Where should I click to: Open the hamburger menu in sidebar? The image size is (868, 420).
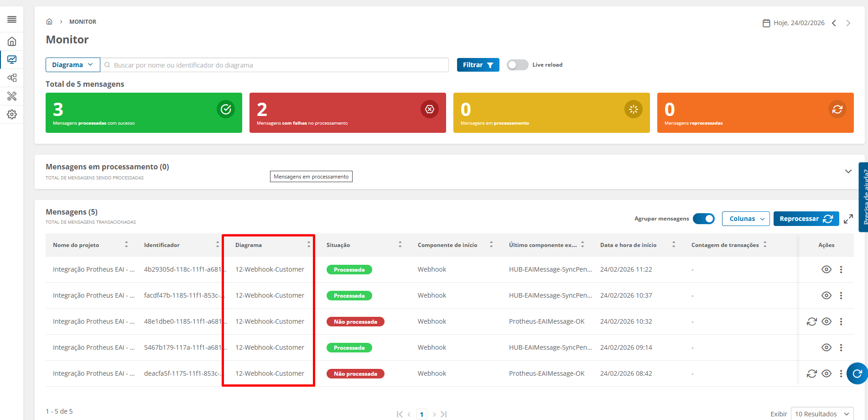12,19
